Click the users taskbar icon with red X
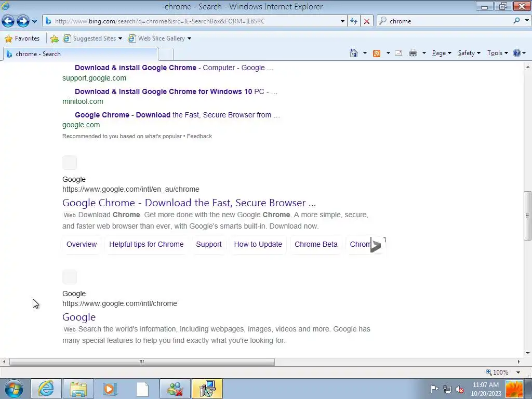The image size is (532, 399). (x=175, y=389)
